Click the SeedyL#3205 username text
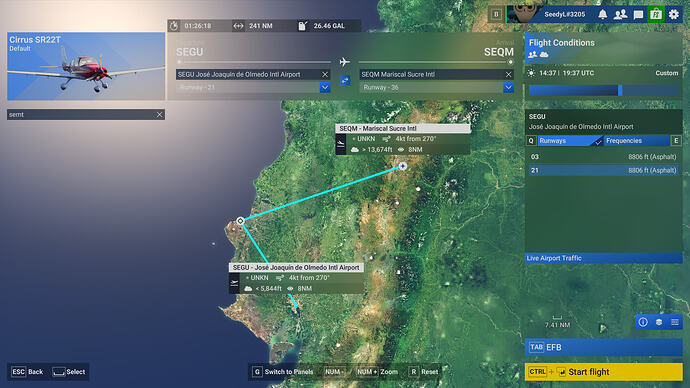Screen dimensions: 690x388 (x=565, y=15)
